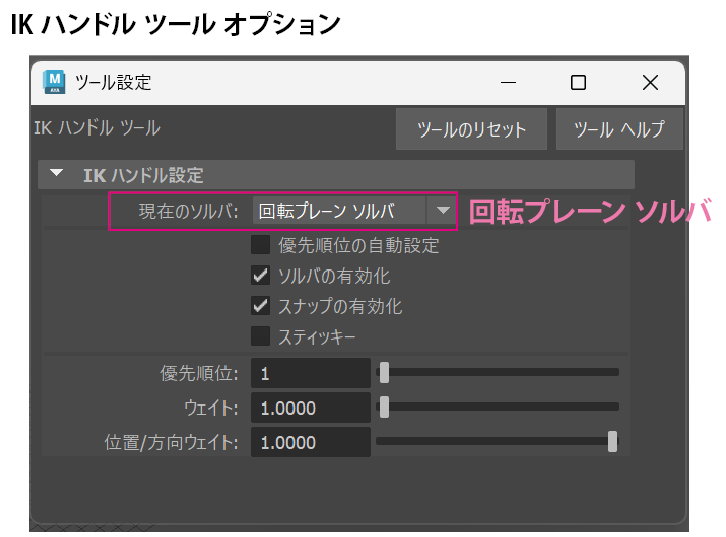
Task: Click the 優先順位 slider handle
Action: click(x=384, y=373)
